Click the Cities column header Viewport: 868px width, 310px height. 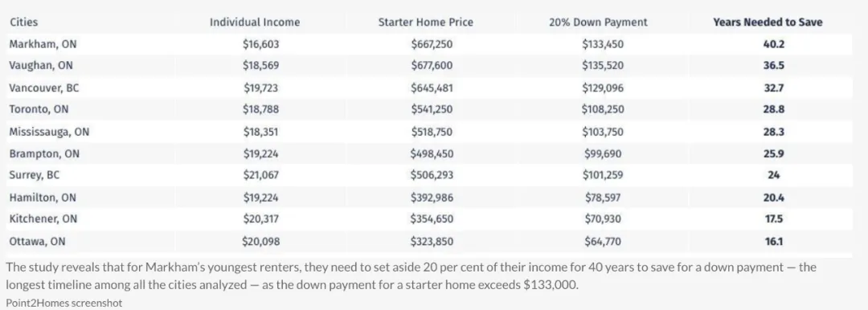pyautogui.click(x=24, y=22)
